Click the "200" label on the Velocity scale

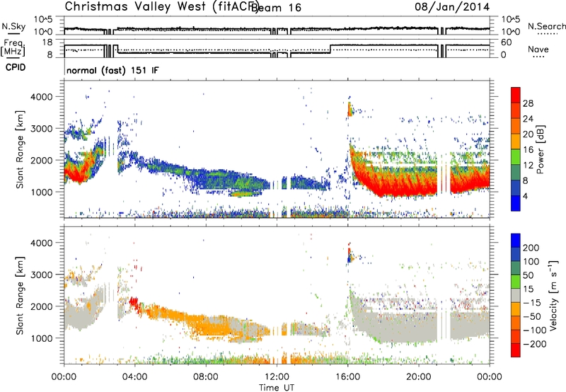(531, 248)
